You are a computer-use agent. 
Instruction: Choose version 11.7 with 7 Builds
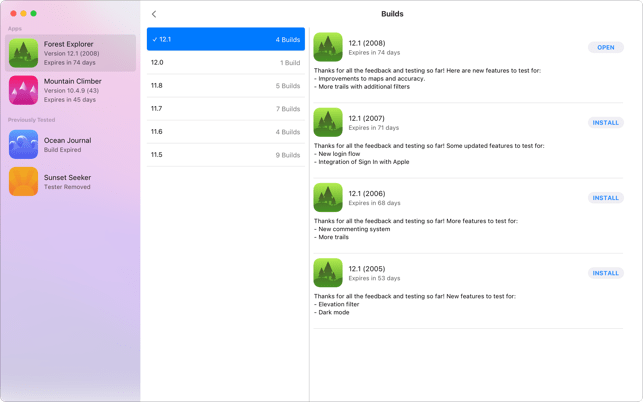226,109
